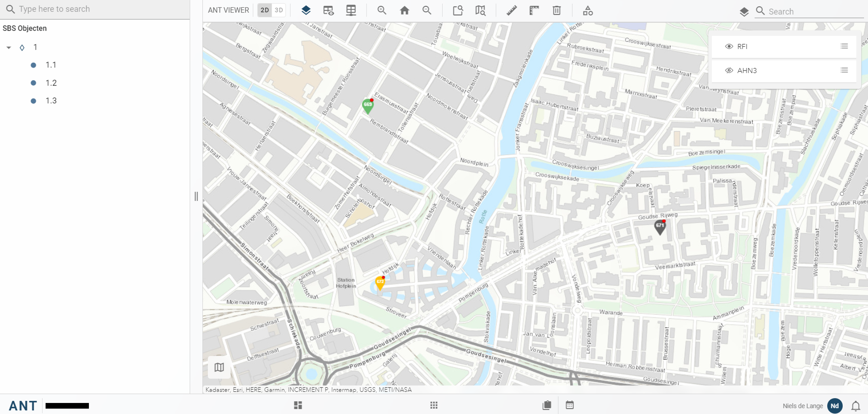The width and height of the screenshot is (868, 414).
Task: Select the distance measure ruler tool
Action: click(x=511, y=10)
